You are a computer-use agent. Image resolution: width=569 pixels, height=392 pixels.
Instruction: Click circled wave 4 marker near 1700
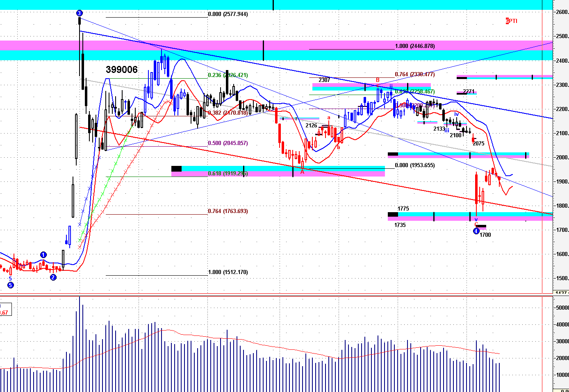pos(476,231)
